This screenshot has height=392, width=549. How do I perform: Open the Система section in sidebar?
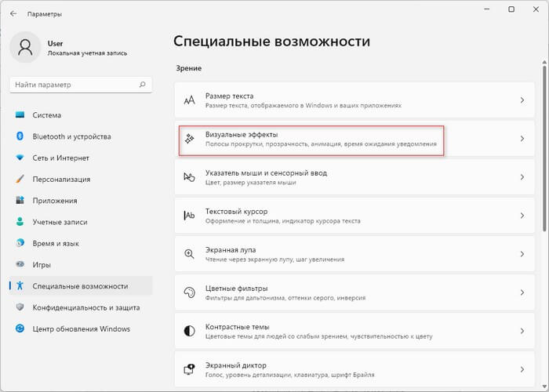[47, 114]
